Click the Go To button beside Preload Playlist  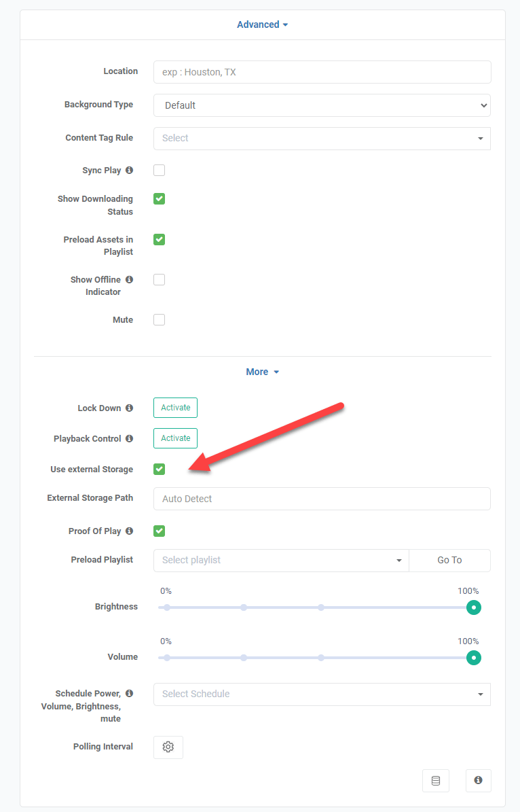[449, 560]
